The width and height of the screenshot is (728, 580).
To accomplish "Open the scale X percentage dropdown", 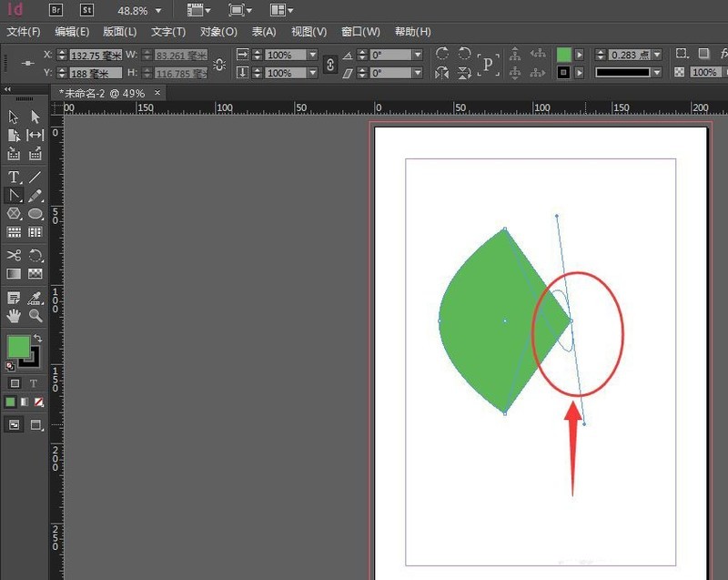I will click(313, 55).
